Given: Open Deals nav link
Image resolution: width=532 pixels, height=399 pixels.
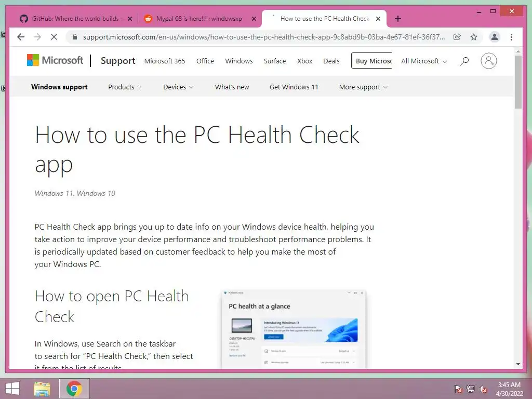Looking at the screenshot, I should 331,61.
